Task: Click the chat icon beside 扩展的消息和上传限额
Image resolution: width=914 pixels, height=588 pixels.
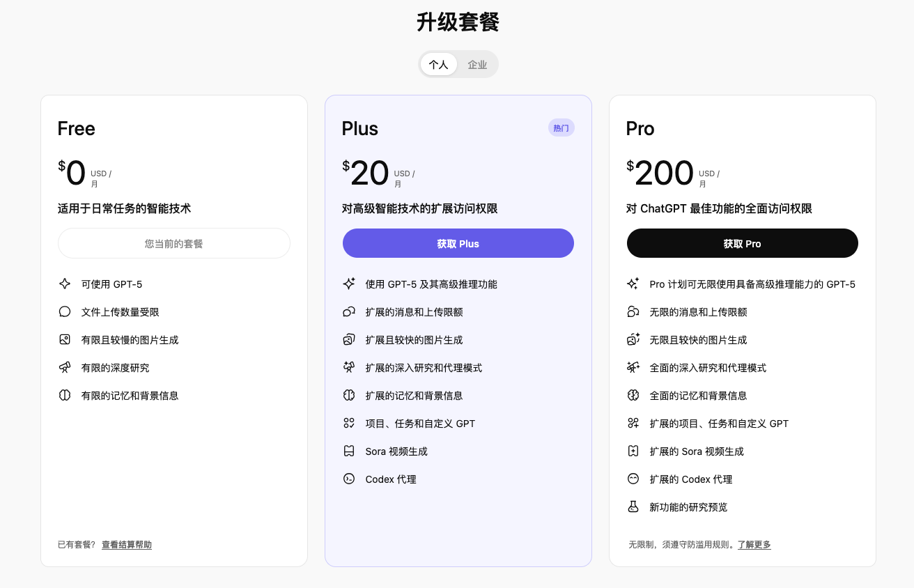Action: coord(349,312)
